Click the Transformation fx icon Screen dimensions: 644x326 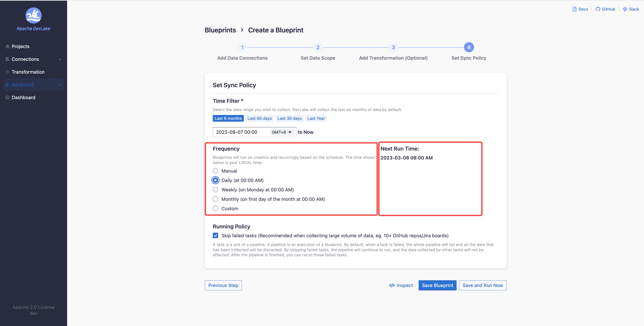coord(7,72)
